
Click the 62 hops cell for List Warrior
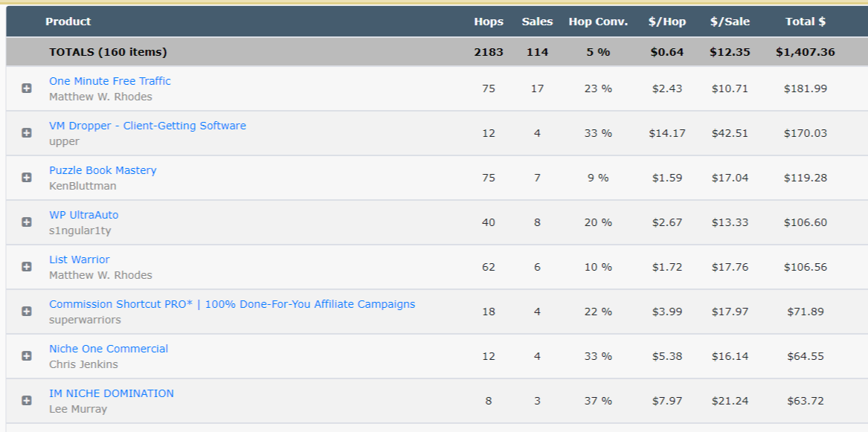pos(489,267)
